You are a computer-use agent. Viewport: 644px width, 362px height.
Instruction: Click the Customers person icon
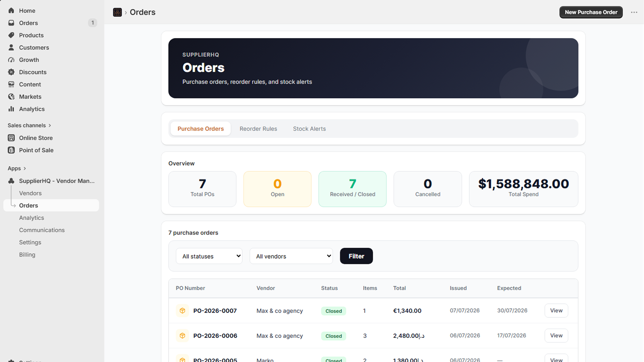point(11,47)
